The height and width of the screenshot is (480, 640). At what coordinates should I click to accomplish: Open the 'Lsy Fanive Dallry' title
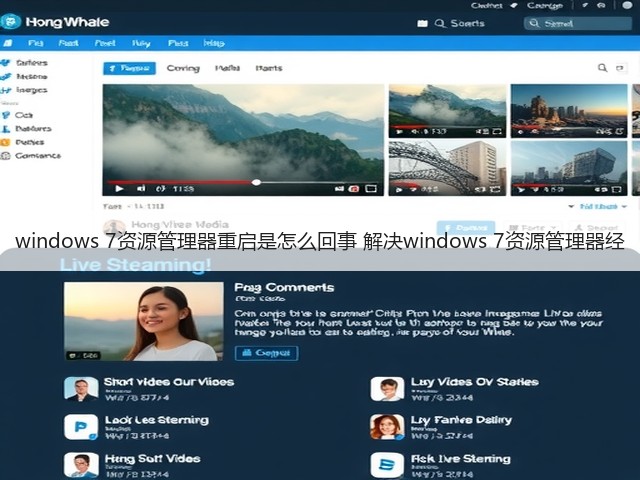click(461, 420)
